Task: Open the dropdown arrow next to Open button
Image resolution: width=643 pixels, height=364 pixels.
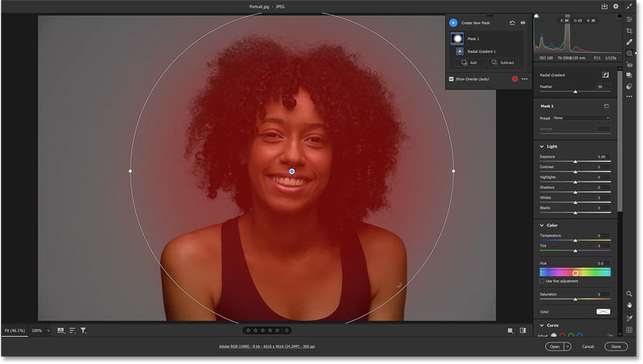Action: pos(568,346)
